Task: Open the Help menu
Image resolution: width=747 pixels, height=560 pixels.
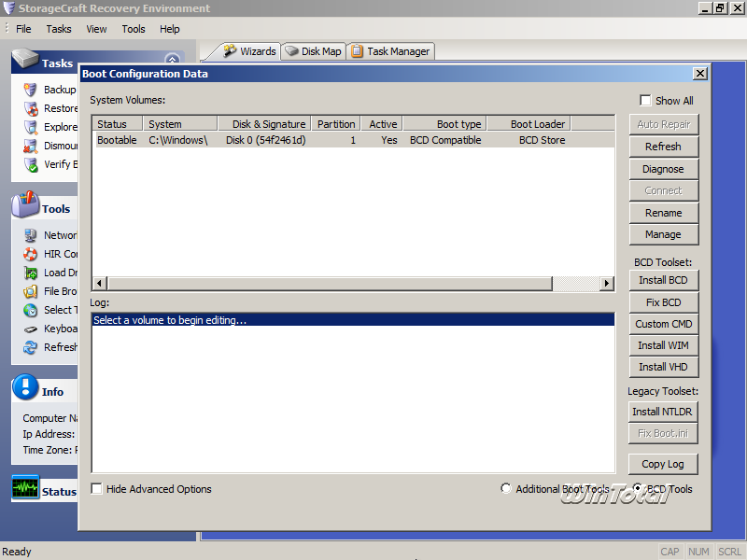Action: 170,29
